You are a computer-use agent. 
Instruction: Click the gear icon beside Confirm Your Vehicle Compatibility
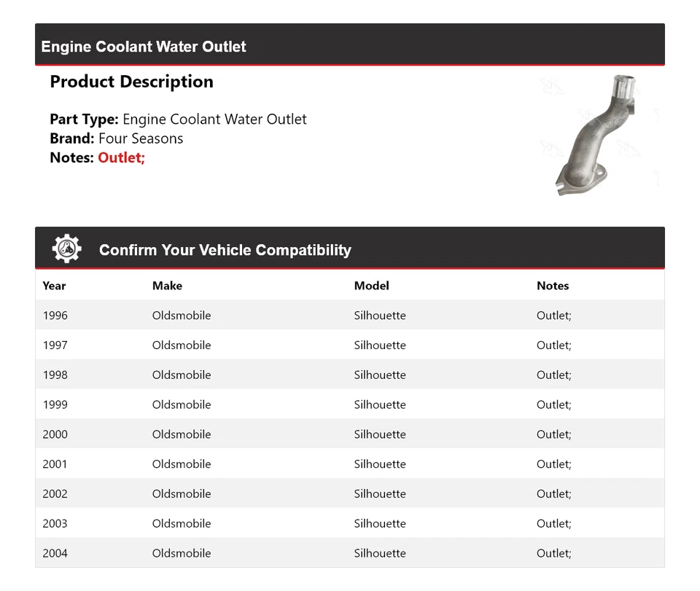point(67,249)
